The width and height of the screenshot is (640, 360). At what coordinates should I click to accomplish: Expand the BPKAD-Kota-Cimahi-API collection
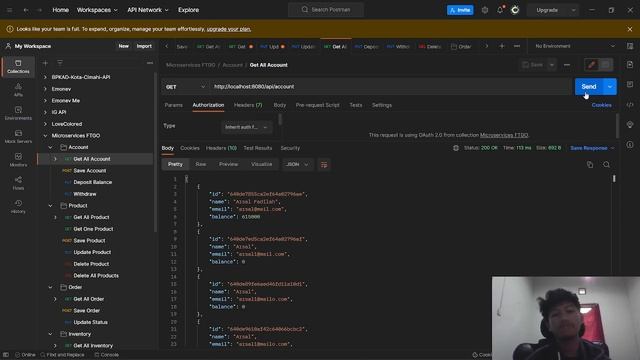tap(45, 77)
